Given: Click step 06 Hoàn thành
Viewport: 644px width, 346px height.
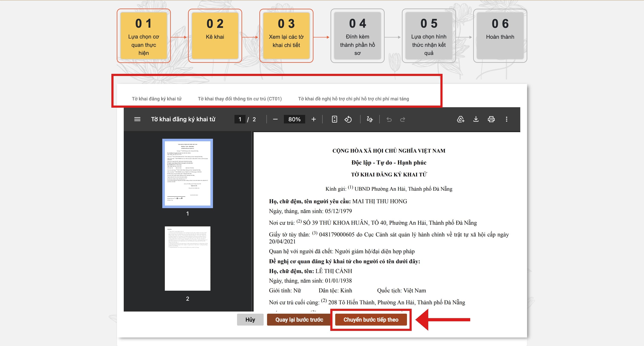Looking at the screenshot, I should 500,36.
